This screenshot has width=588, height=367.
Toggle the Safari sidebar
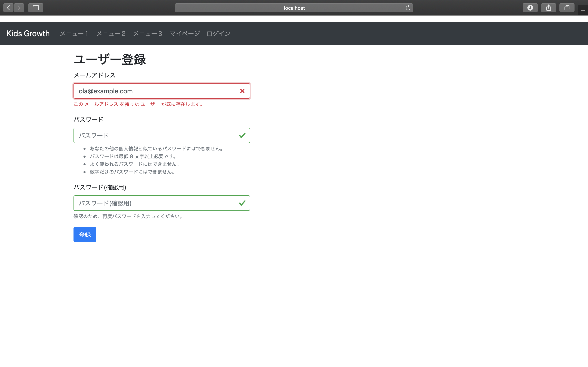coord(36,8)
